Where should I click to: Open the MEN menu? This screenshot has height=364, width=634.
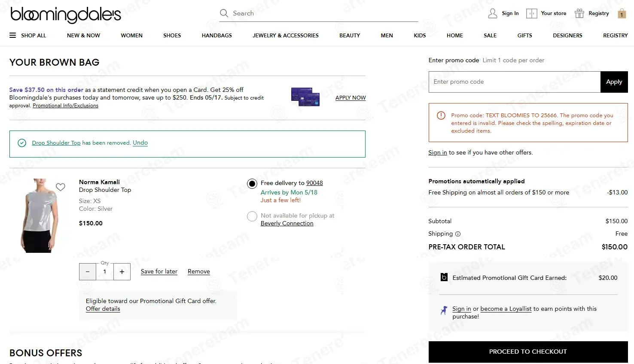click(387, 35)
